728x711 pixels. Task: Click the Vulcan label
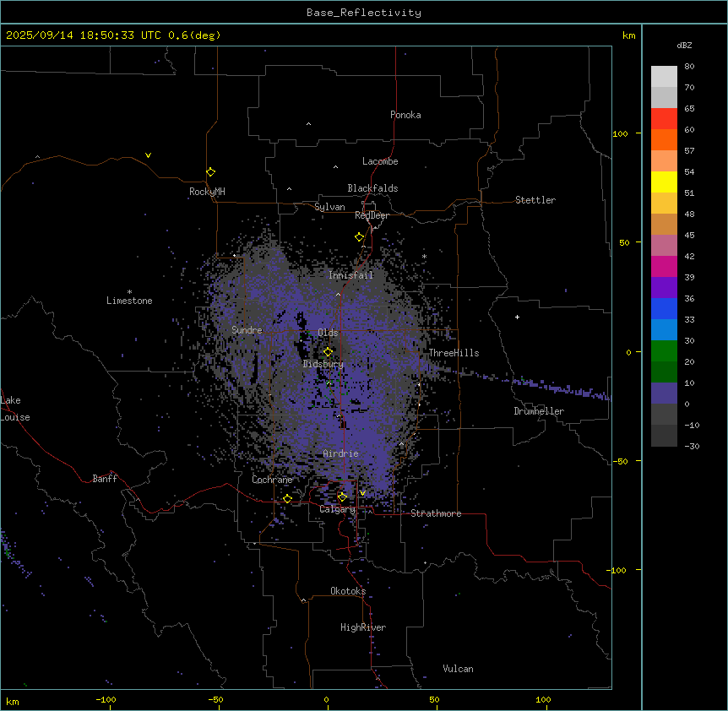pyautogui.click(x=459, y=669)
